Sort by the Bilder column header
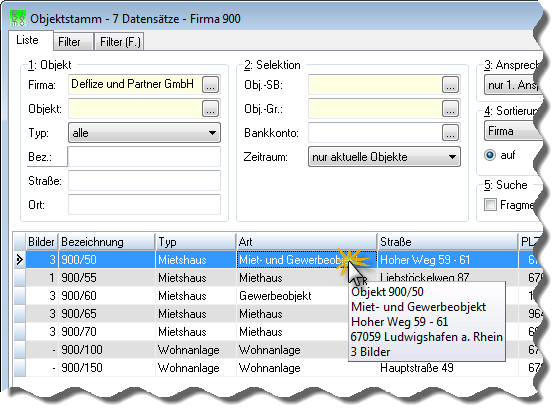Viewport: 560px width, 414px height. click(x=41, y=242)
